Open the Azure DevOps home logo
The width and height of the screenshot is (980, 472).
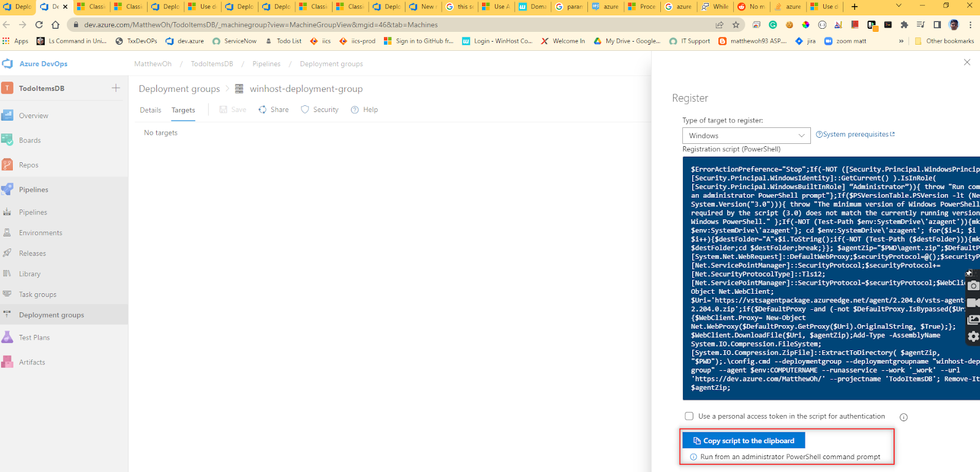7,64
